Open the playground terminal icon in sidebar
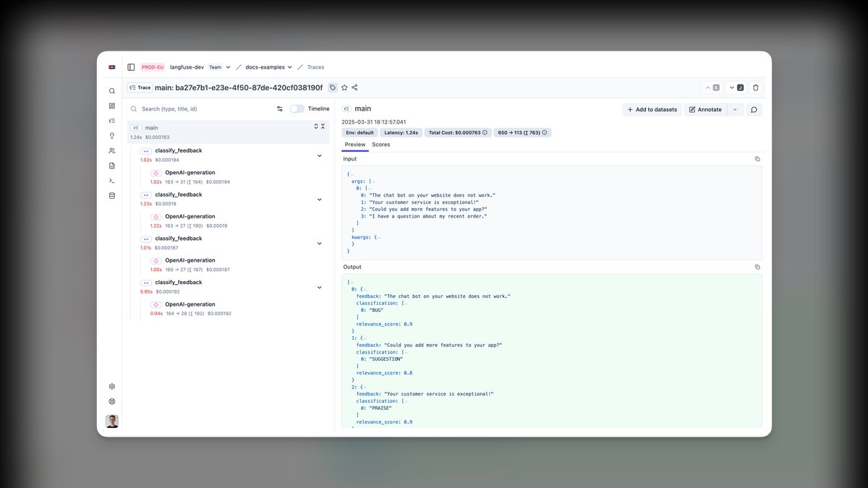This screenshot has height=488, width=868. [111, 181]
